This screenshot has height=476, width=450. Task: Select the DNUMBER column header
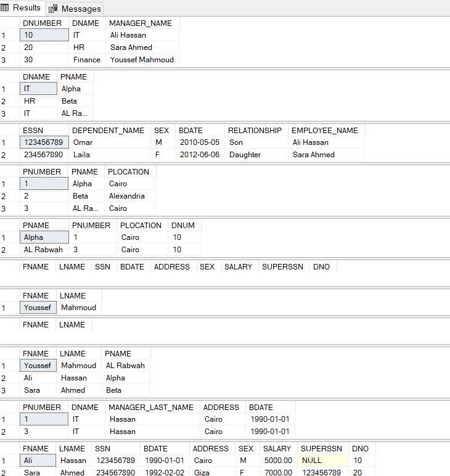coord(42,23)
